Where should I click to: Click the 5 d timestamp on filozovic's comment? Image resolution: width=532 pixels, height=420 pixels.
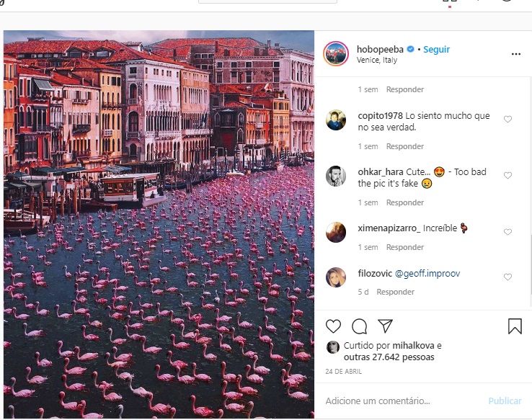(x=363, y=292)
